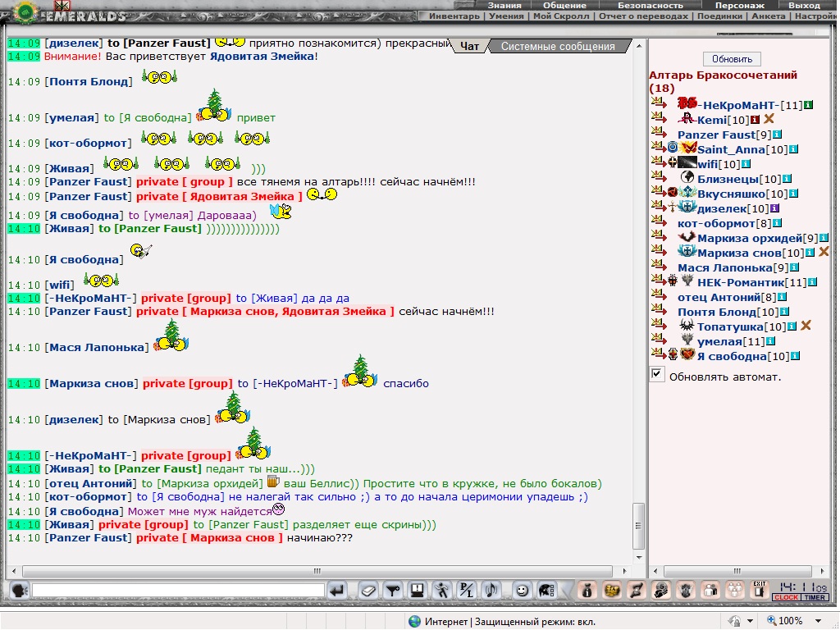Click the speaking head icon beside chat input
The height and width of the screenshot is (630, 840).
pyautogui.click(x=20, y=591)
